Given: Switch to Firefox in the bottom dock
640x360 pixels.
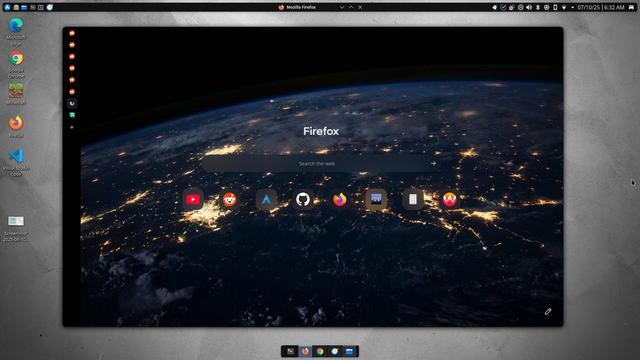Looking at the screenshot, I should pos(305,351).
